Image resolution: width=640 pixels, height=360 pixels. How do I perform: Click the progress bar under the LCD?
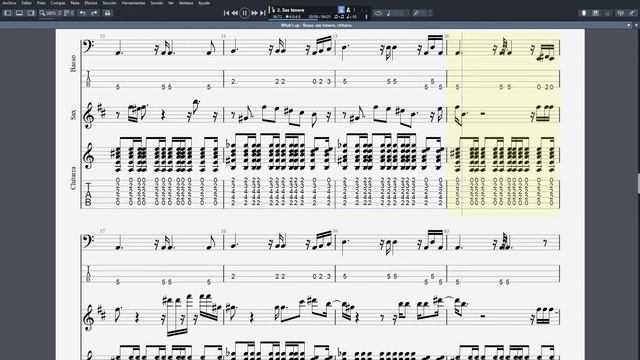[x=293, y=19]
